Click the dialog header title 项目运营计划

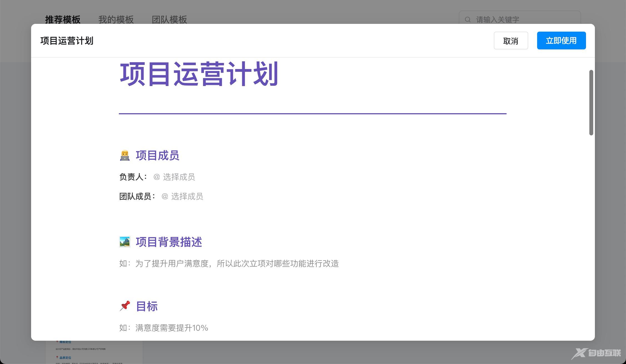pos(67,41)
